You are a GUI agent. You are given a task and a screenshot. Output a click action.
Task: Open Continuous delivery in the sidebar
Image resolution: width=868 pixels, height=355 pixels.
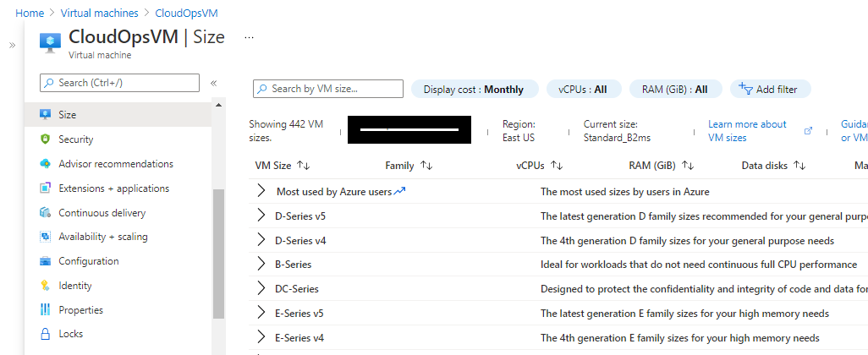(x=102, y=213)
